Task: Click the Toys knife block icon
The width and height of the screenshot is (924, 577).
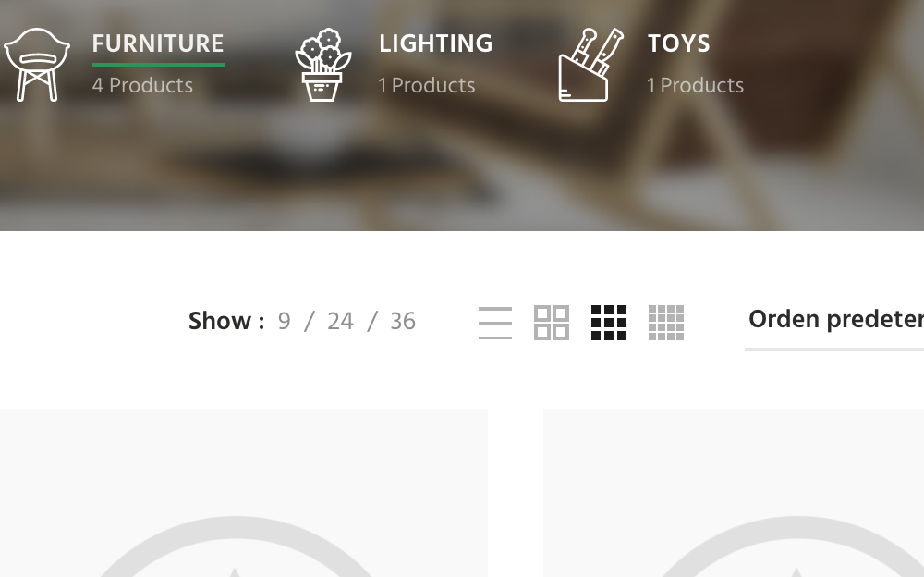Action: 591,65
